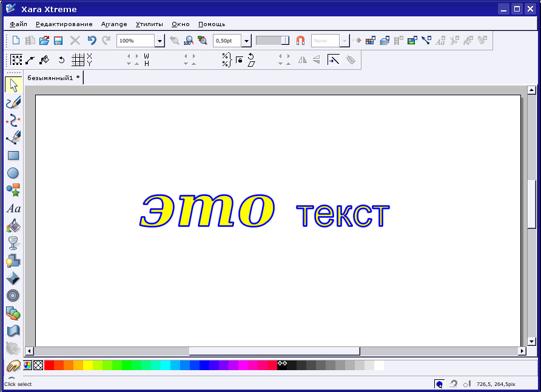Toggle the magnet snap button
The height and width of the screenshot is (392, 541).
[x=300, y=41]
